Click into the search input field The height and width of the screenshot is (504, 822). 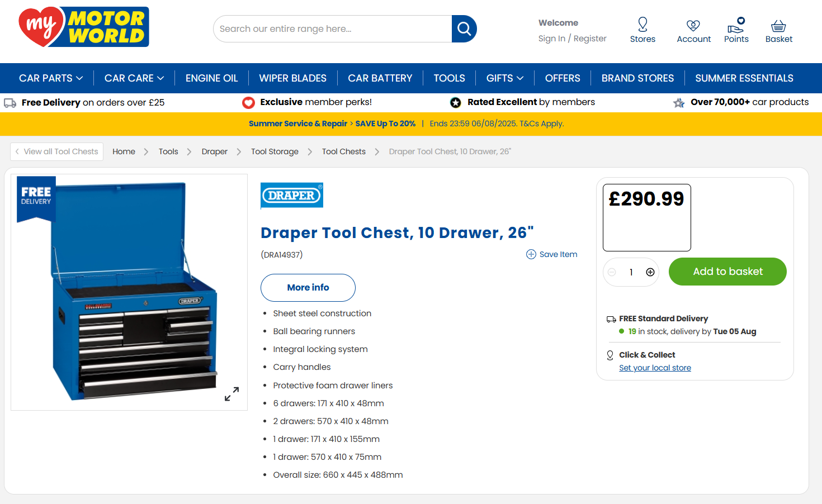click(x=333, y=29)
